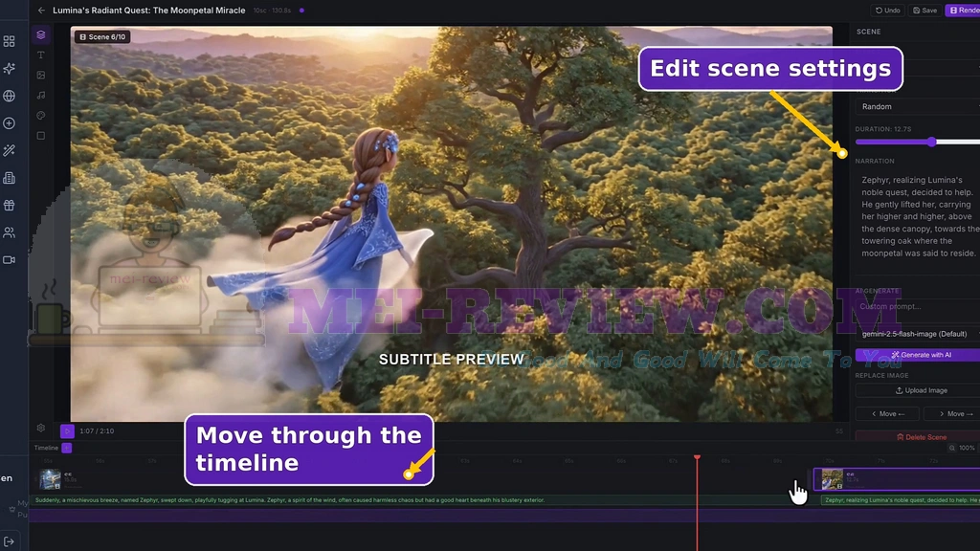The image size is (980, 551).
Task: Play the video with the purple play button
Action: click(x=67, y=431)
